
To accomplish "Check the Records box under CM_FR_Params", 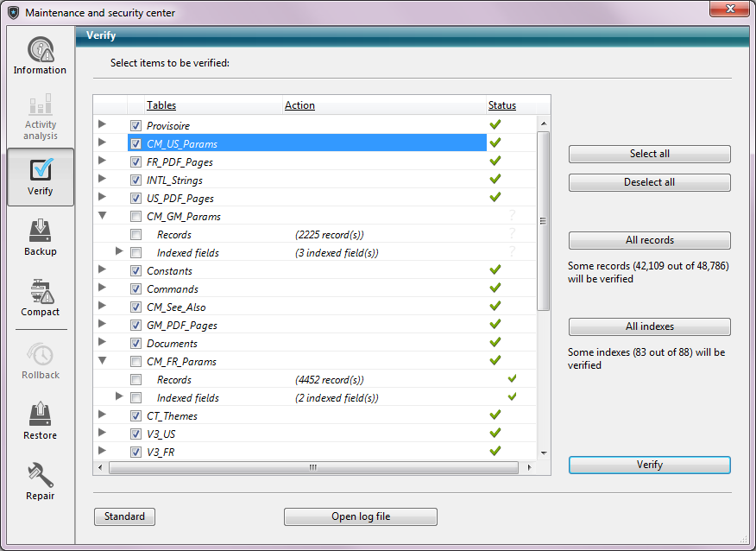I will [135, 380].
